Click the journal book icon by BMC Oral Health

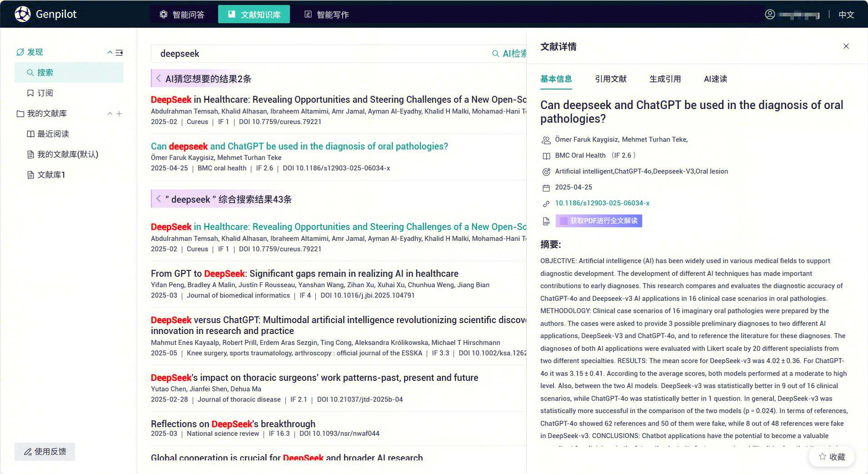pos(546,156)
